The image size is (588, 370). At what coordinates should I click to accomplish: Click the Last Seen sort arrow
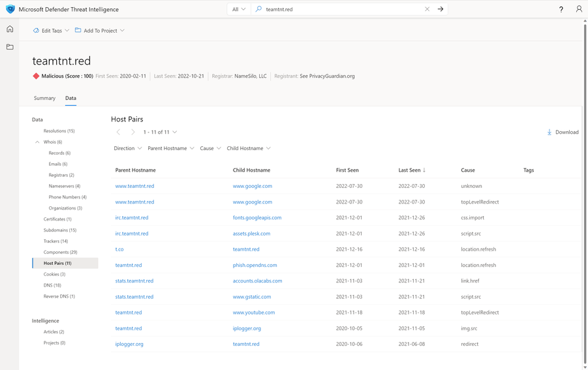click(424, 170)
